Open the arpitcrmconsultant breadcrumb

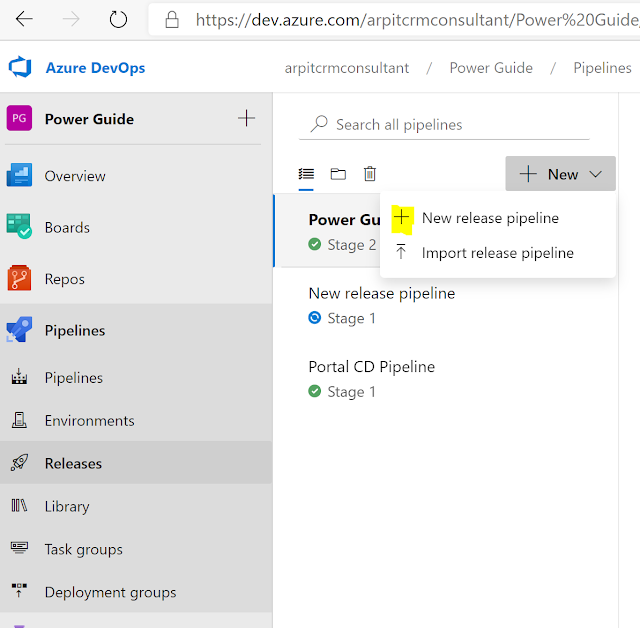point(347,68)
